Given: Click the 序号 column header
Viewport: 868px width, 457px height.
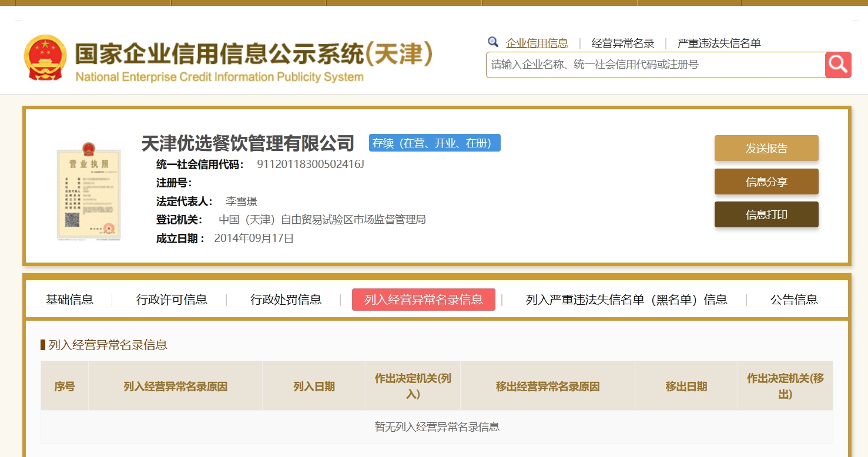Looking at the screenshot, I should pos(65,386).
